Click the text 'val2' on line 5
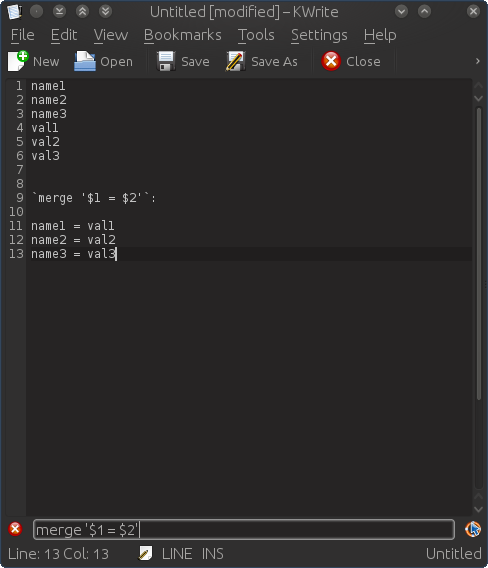The width and height of the screenshot is (488, 568). coord(45,142)
